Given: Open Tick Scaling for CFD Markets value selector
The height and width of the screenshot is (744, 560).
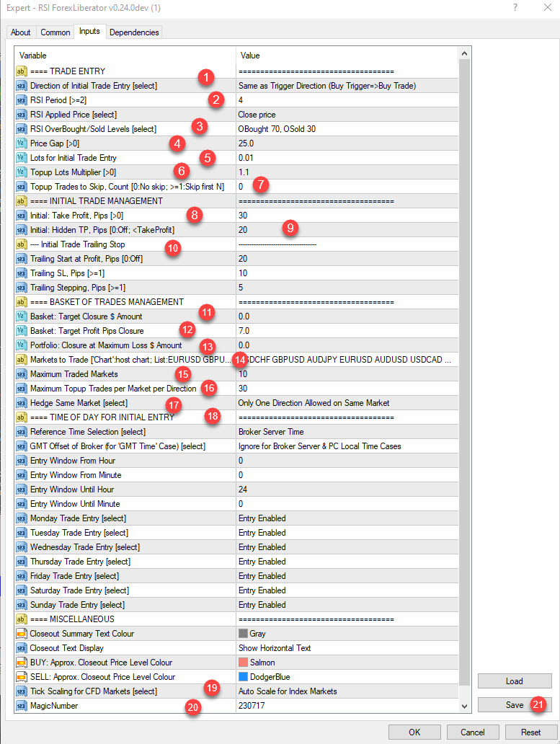Looking at the screenshot, I should [347, 691].
